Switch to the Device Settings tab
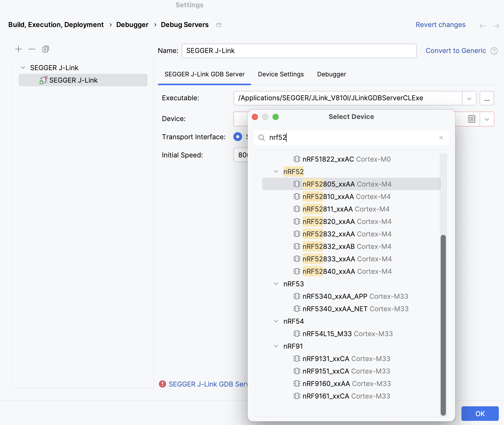504x425 pixels. click(x=281, y=74)
